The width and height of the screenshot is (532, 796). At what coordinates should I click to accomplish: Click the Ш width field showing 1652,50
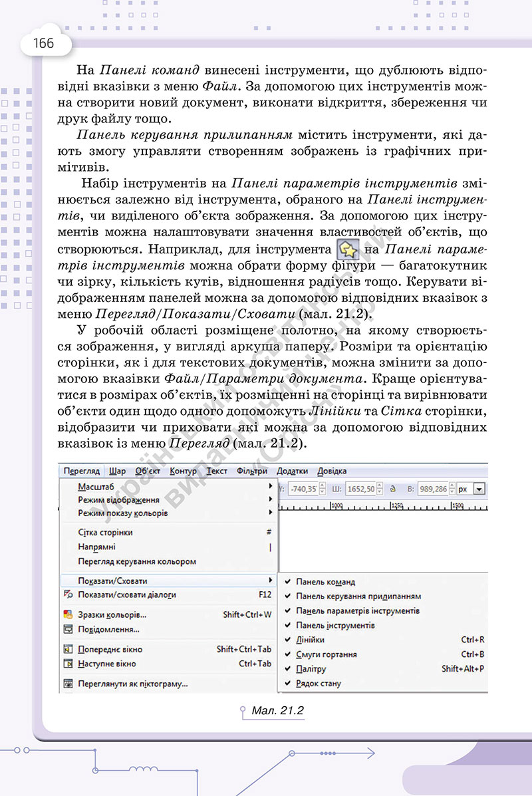(x=361, y=489)
